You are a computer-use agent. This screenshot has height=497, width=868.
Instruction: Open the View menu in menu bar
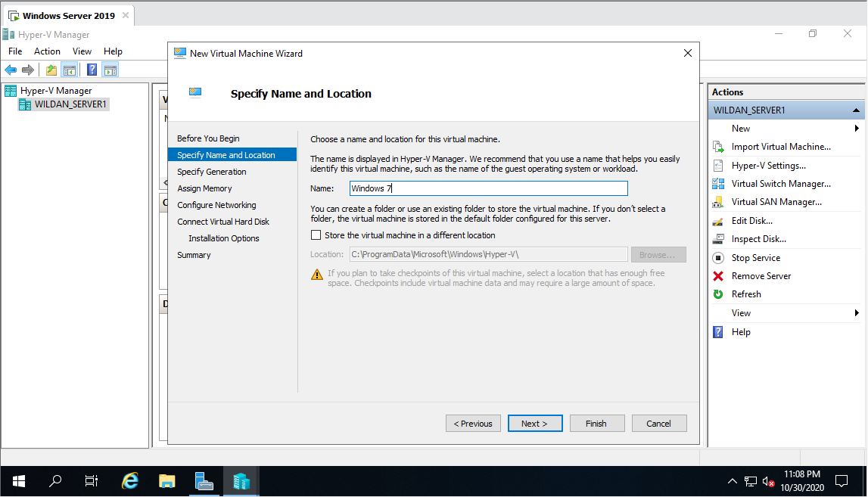(82, 51)
